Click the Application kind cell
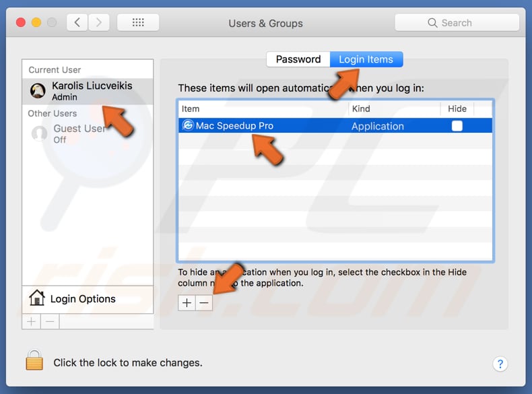This screenshot has height=394, width=532. 378,126
